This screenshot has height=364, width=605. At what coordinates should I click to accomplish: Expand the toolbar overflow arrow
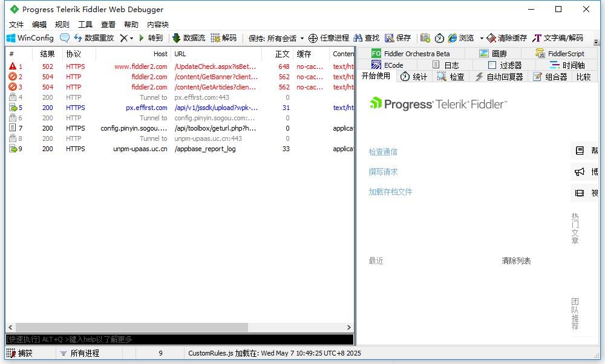pyautogui.click(x=596, y=41)
